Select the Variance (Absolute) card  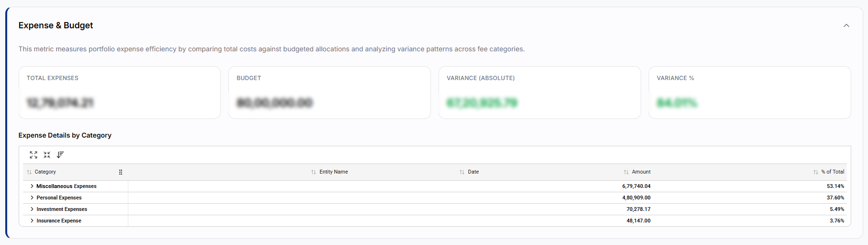click(x=540, y=93)
